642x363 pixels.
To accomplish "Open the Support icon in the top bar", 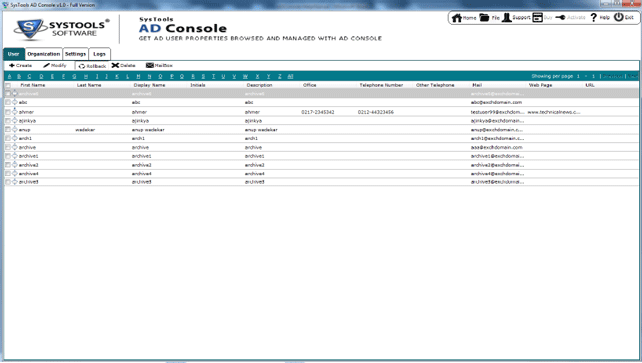I will click(x=507, y=17).
